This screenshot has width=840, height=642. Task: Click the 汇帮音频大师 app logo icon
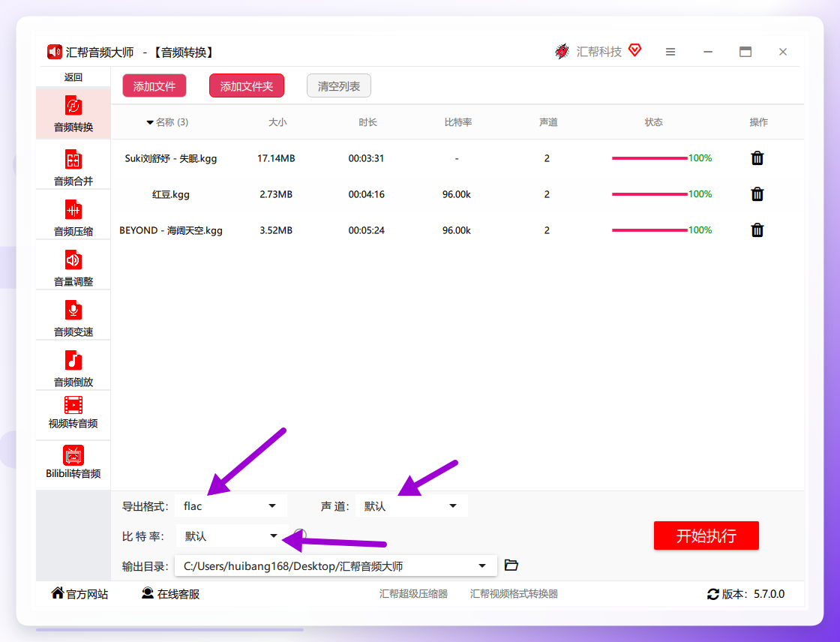[x=54, y=52]
